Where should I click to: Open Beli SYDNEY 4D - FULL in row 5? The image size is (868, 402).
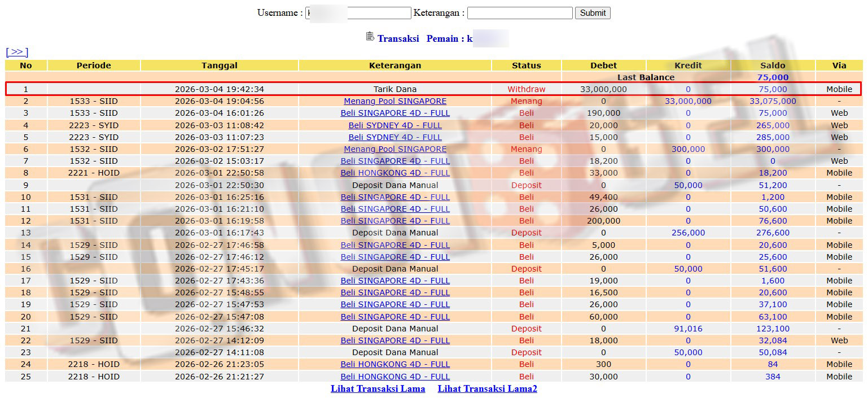tap(395, 137)
